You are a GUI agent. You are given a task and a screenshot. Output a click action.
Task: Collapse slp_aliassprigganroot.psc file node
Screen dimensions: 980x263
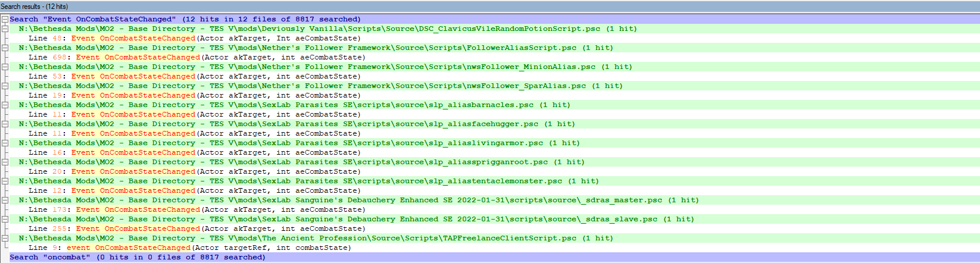tap(5, 162)
